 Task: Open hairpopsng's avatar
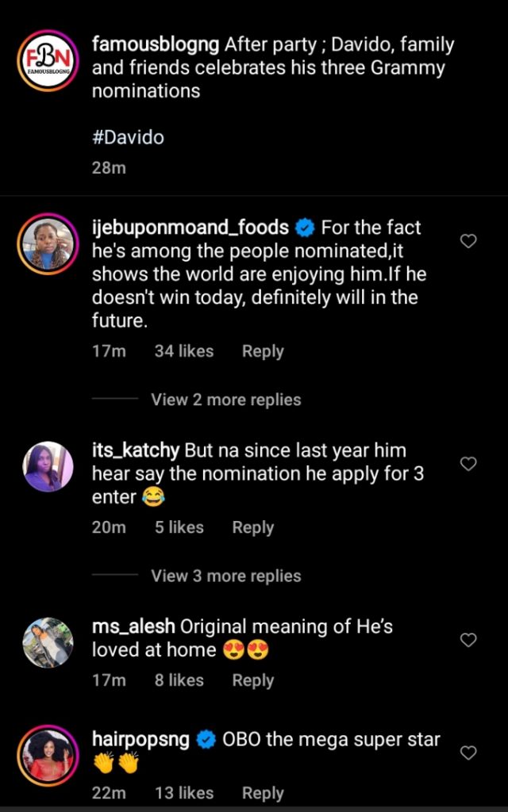click(48, 756)
